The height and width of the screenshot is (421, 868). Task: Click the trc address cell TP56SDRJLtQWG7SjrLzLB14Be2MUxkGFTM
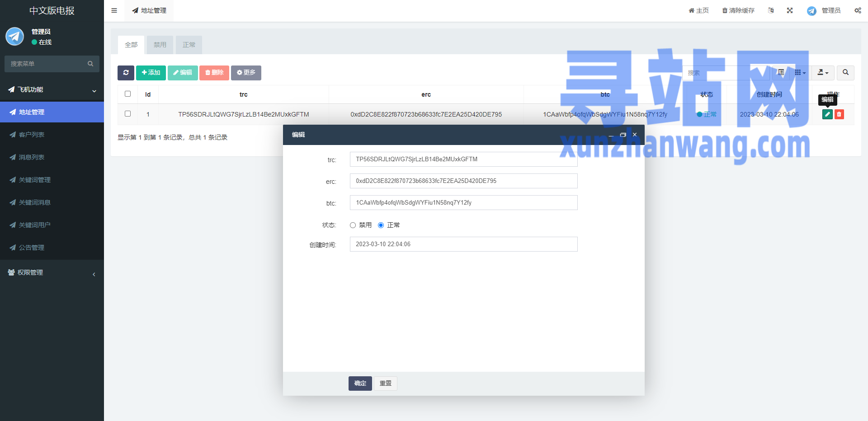point(244,114)
